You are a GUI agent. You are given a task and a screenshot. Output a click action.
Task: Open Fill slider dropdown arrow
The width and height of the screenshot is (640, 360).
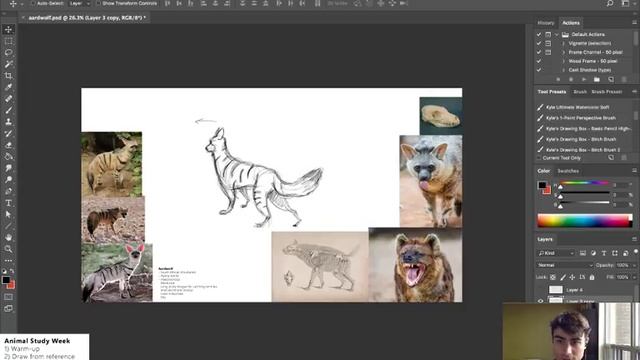pyautogui.click(x=634, y=277)
